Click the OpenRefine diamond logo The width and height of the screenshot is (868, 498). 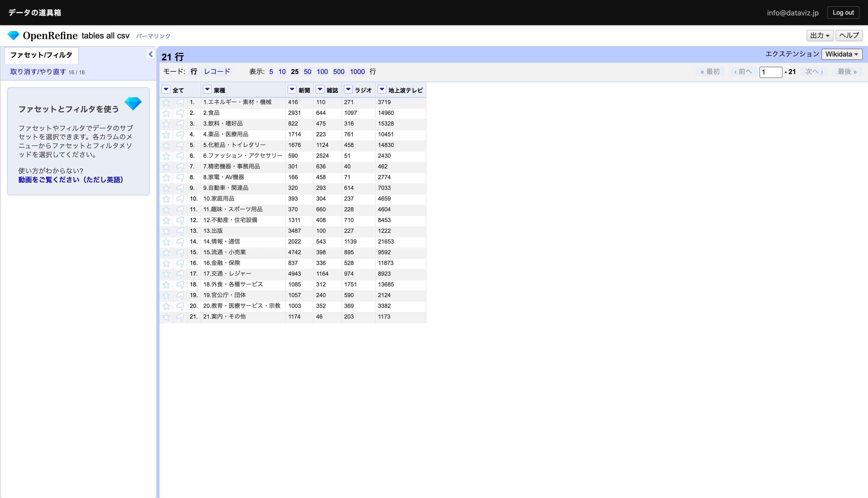(13, 36)
